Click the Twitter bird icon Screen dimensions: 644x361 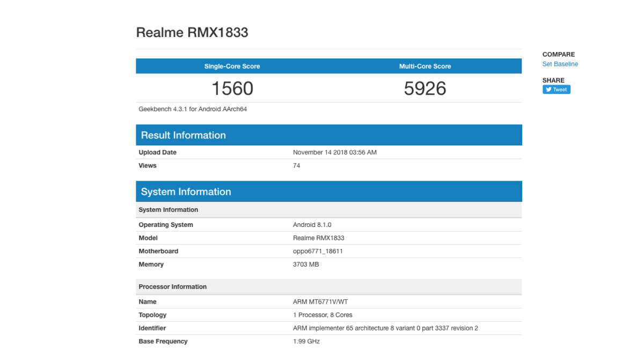point(548,90)
